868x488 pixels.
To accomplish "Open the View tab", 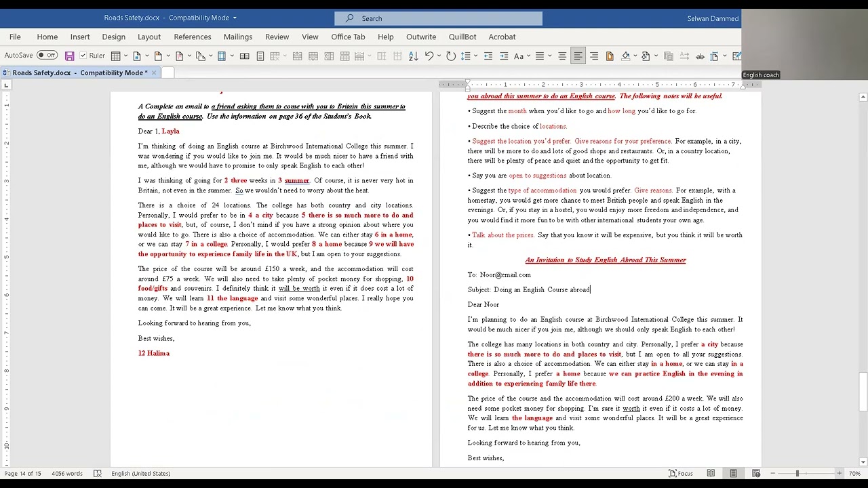I will pyautogui.click(x=310, y=37).
